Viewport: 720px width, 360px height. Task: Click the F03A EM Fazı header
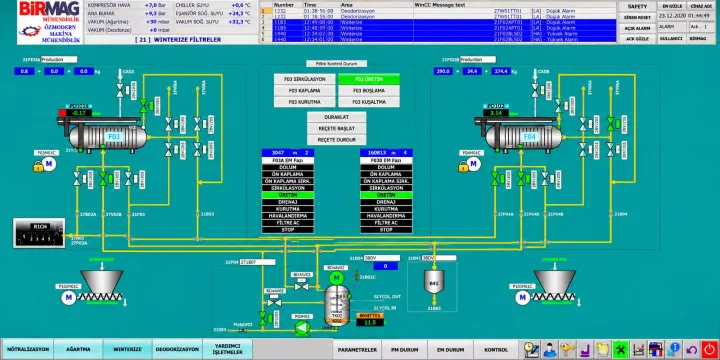(x=288, y=160)
